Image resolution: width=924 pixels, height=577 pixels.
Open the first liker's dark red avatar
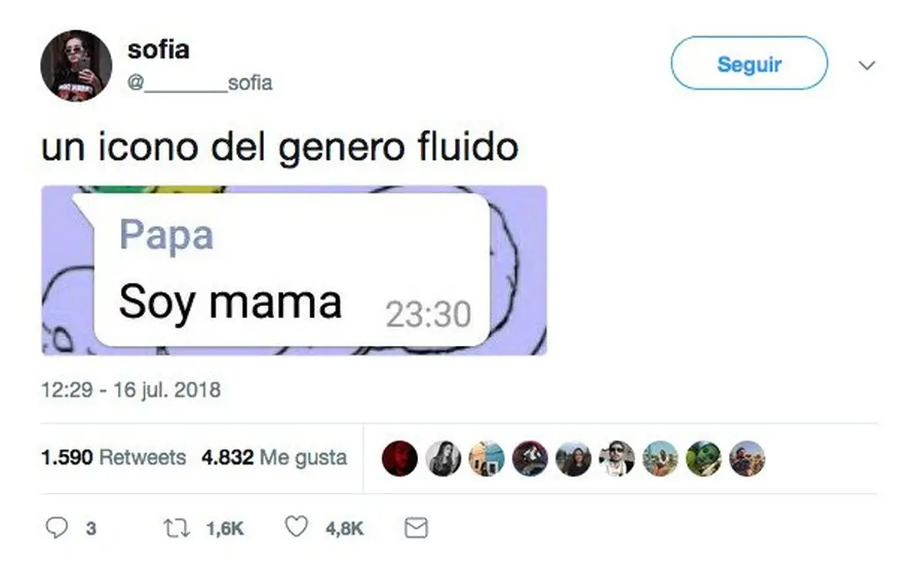tap(400, 459)
